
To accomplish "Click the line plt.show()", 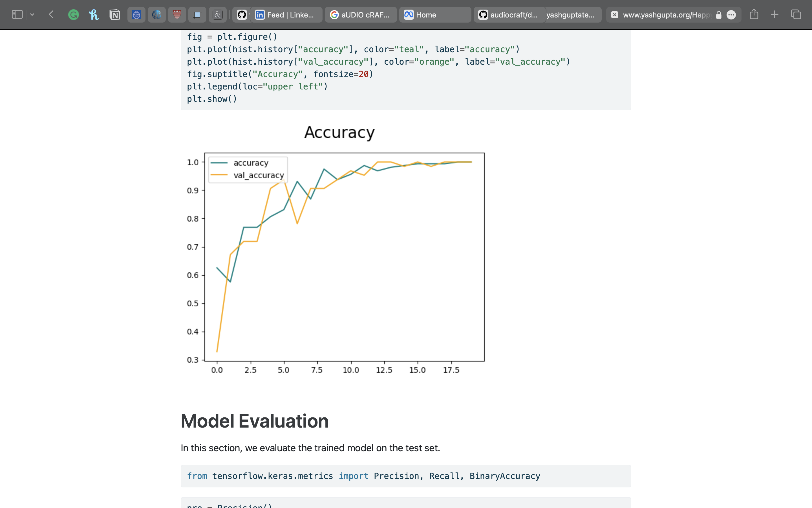I will pos(212,99).
